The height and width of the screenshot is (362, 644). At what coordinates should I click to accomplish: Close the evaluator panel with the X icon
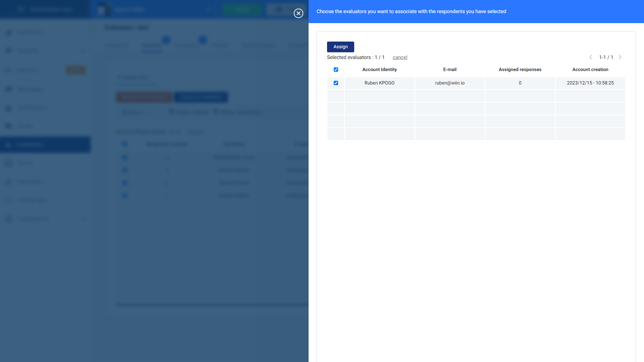pos(298,13)
